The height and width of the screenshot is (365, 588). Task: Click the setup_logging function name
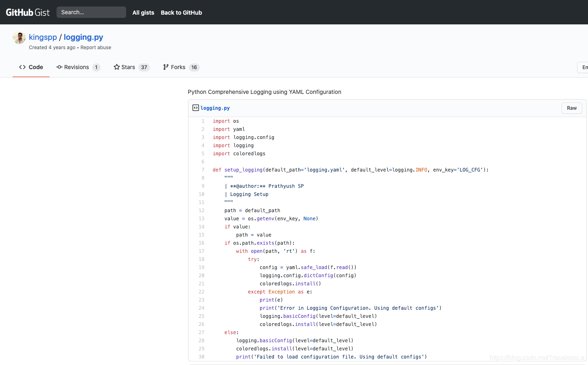(x=243, y=170)
